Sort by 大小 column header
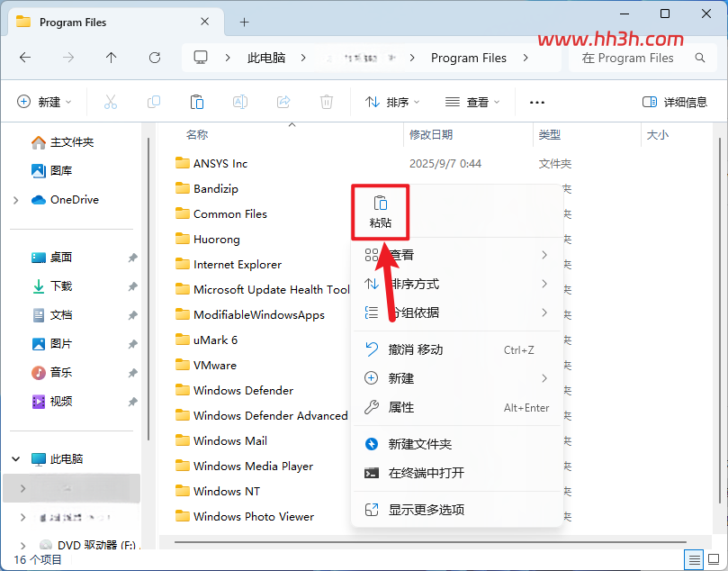This screenshot has width=728, height=571. [x=658, y=135]
